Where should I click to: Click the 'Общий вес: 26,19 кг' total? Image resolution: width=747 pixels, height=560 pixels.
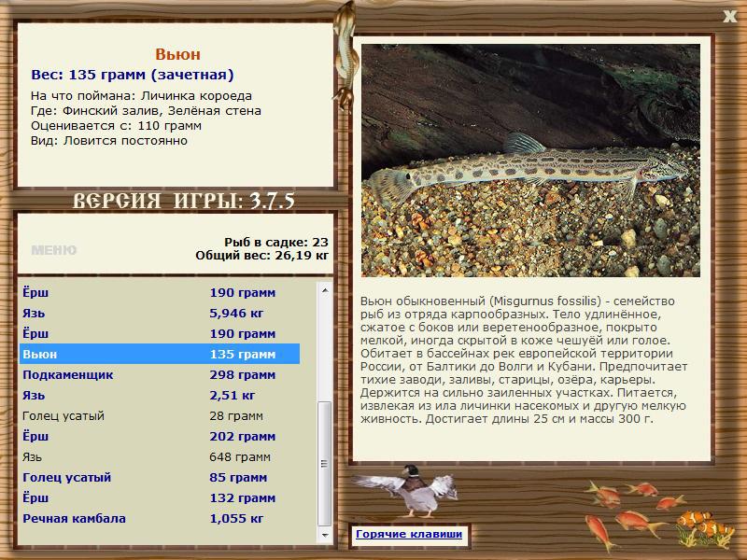click(262, 256)
